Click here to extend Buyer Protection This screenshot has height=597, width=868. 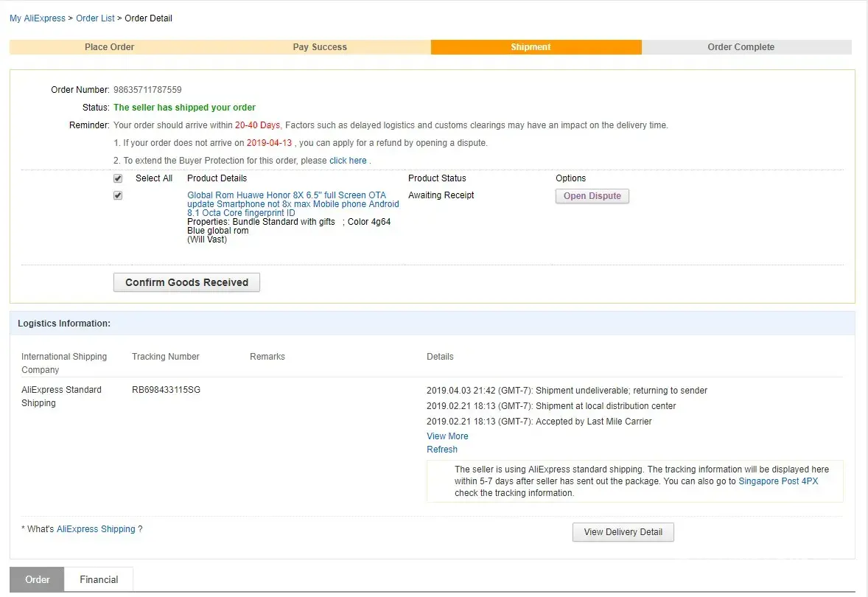point(348,161)
